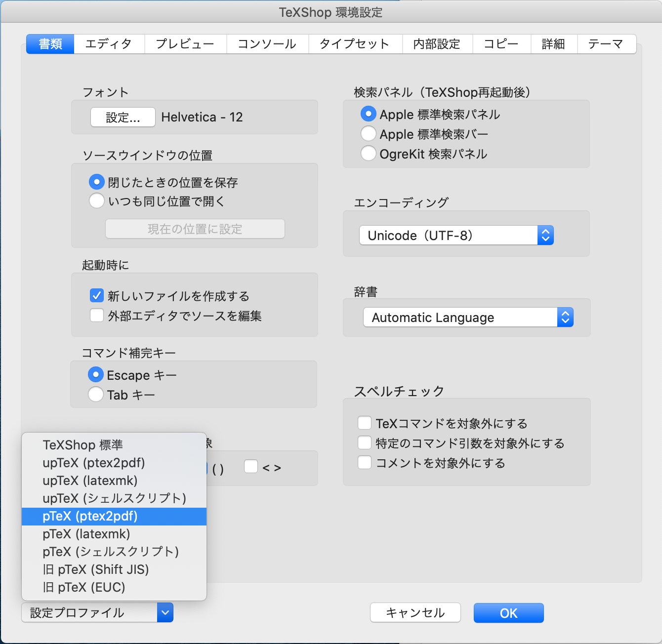Go to the 内部設定 tab

tap(437, 44)
